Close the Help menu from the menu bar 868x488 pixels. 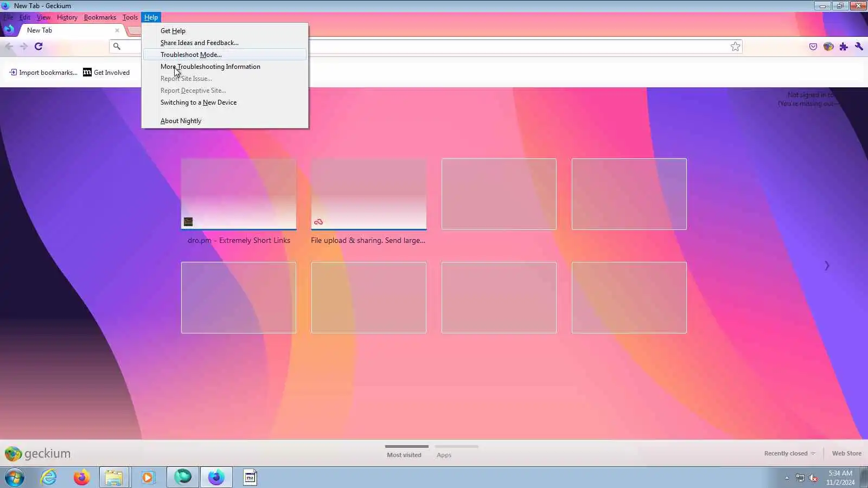click(151, 17)
